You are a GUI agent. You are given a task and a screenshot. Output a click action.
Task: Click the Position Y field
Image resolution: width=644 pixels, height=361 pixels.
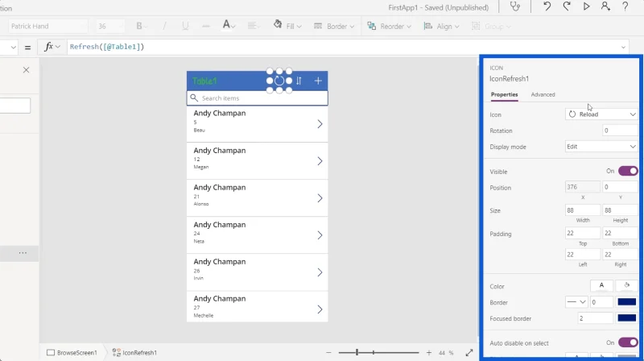pos(620,187)
